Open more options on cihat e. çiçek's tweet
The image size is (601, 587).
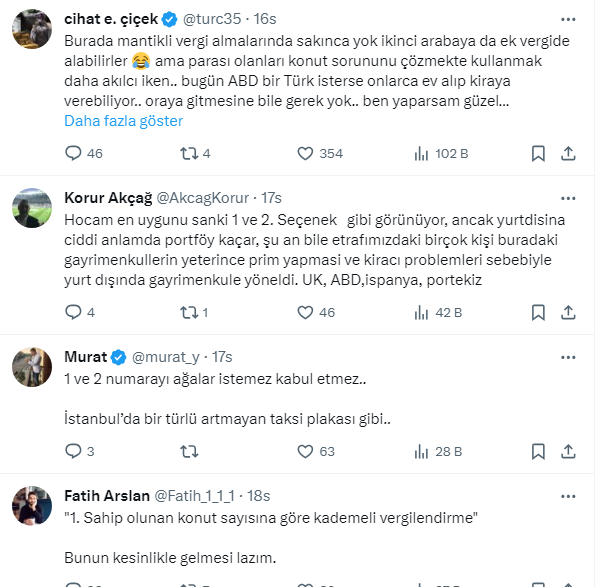(x=568, y=19)
